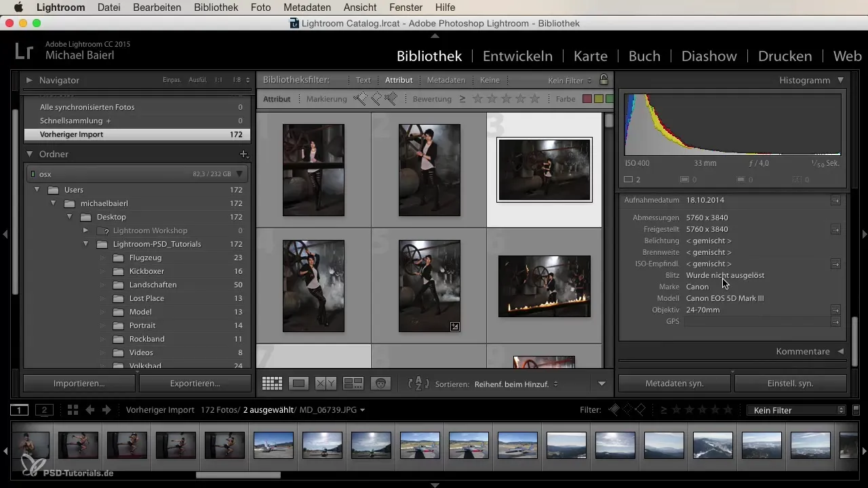This screenshot has width=868, height=488.
Task: Open the Entwickeln module
Action: click(517, 56)
